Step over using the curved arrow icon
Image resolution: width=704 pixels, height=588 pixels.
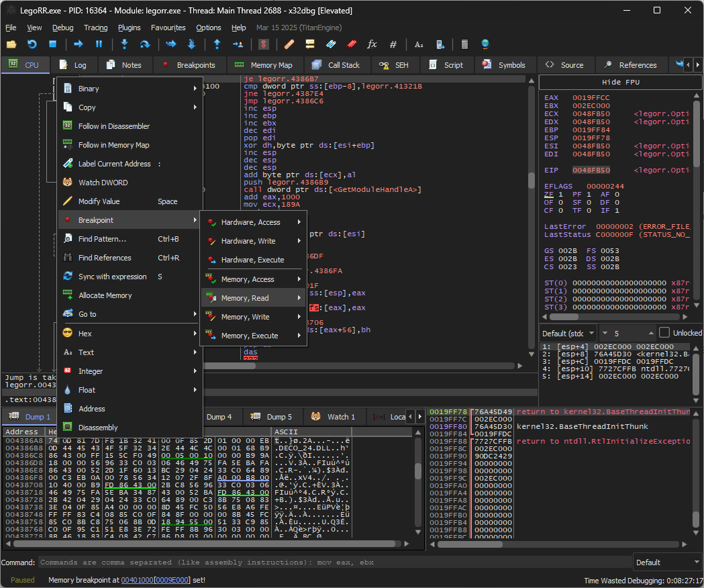pyautogui.click(x=145, y=44)
